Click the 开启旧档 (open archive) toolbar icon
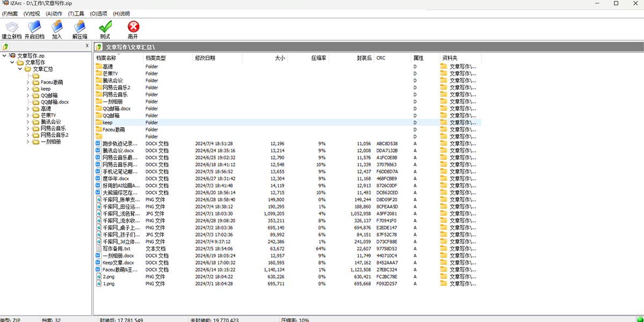 (x=34, y=26)
